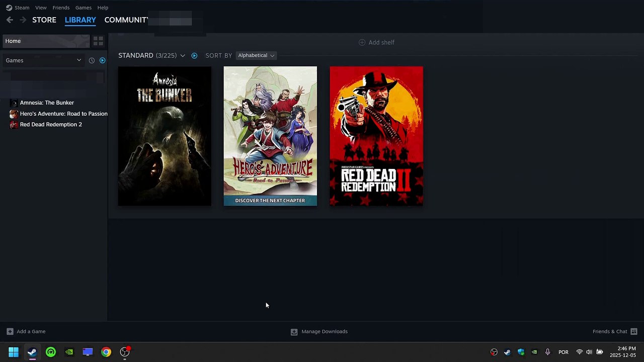The height and width of the screenshot is (362, 644).
Task: Go back with the left arrow
Action: [x=10, y=20]
